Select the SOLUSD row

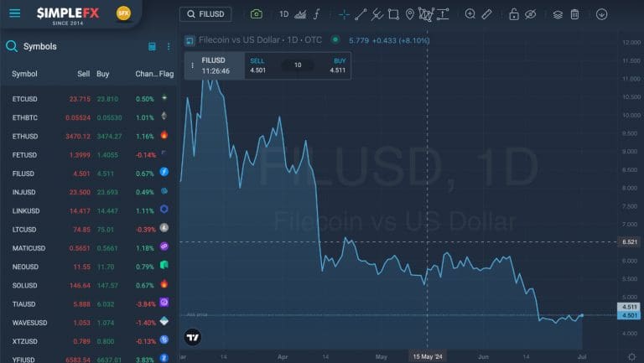[x=89, y=285]
